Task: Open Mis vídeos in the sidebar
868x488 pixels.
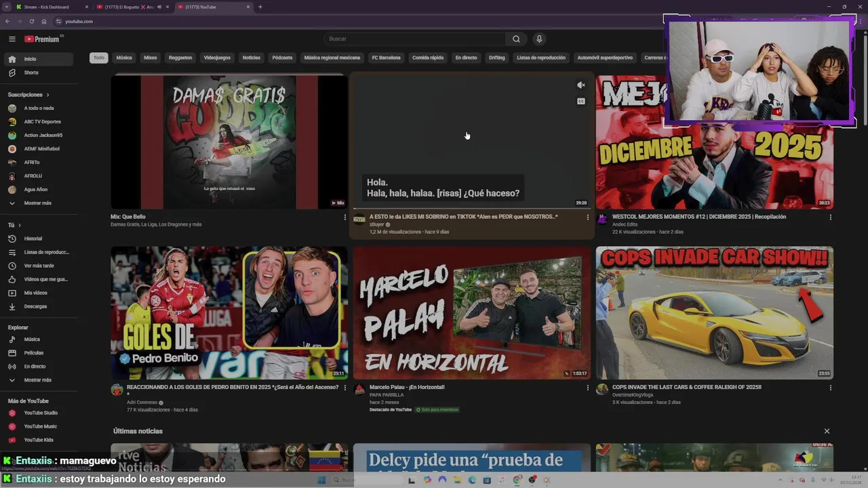Action: pyautogui.click(x=40, y=293)
